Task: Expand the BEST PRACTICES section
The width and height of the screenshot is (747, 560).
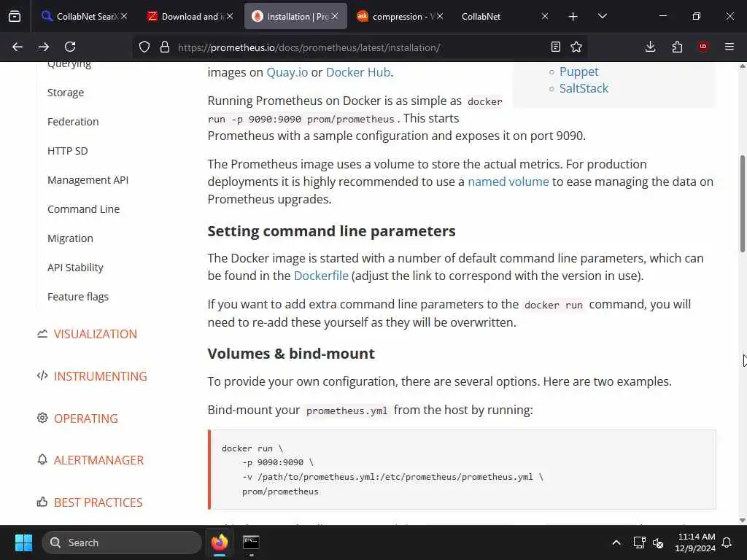Action: [98, 502]
